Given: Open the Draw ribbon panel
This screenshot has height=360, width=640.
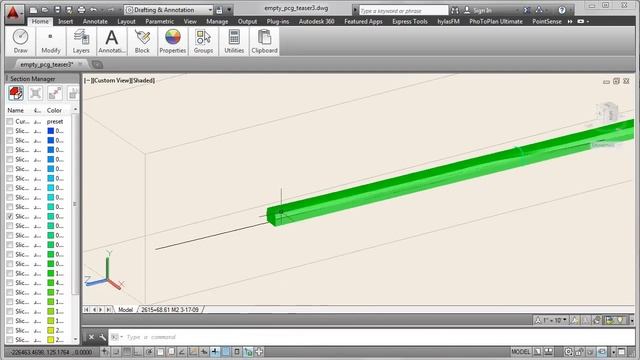Looking at the screenshot, I should 20,41.
